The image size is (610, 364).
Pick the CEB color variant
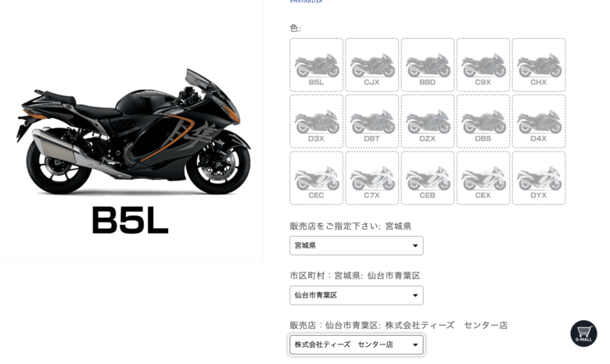(x=428, y=178)
